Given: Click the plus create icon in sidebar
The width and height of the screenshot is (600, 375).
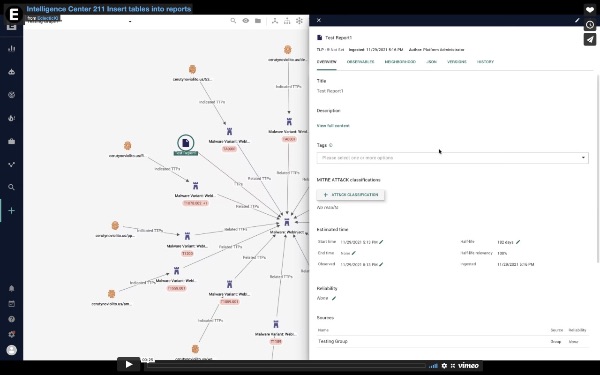Looking at the screenshot, I should [x=11, y=210].
